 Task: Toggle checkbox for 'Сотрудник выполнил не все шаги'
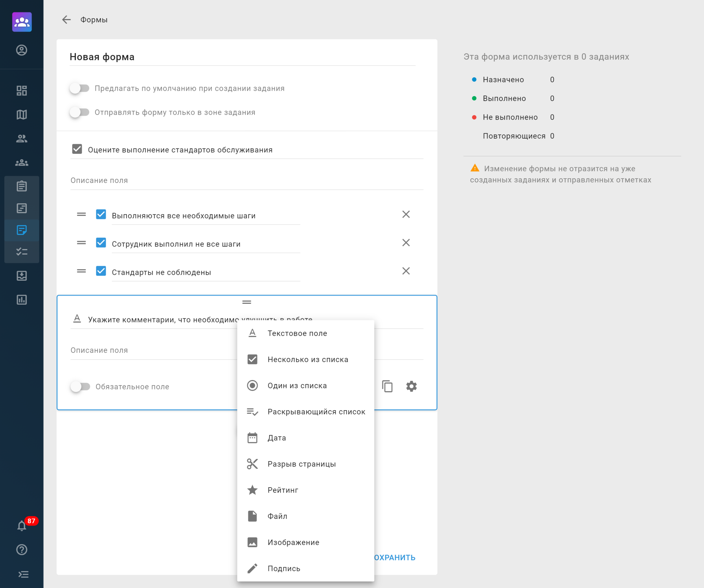click(101, 242)
